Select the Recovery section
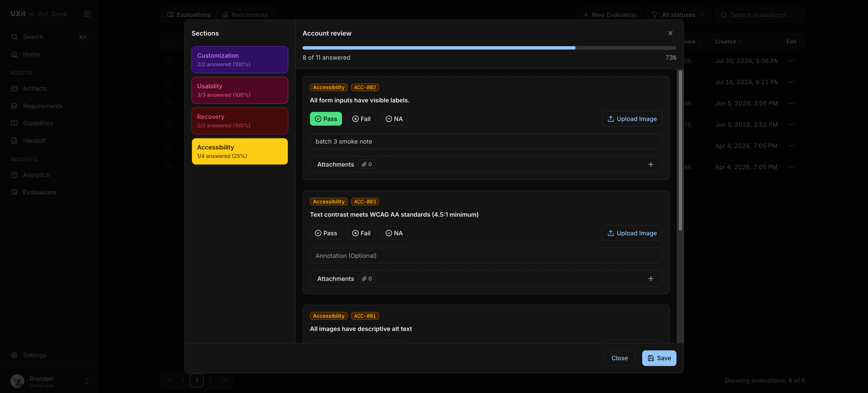Image resolution: width=868 pixels, height=393 pixels. 240,121
